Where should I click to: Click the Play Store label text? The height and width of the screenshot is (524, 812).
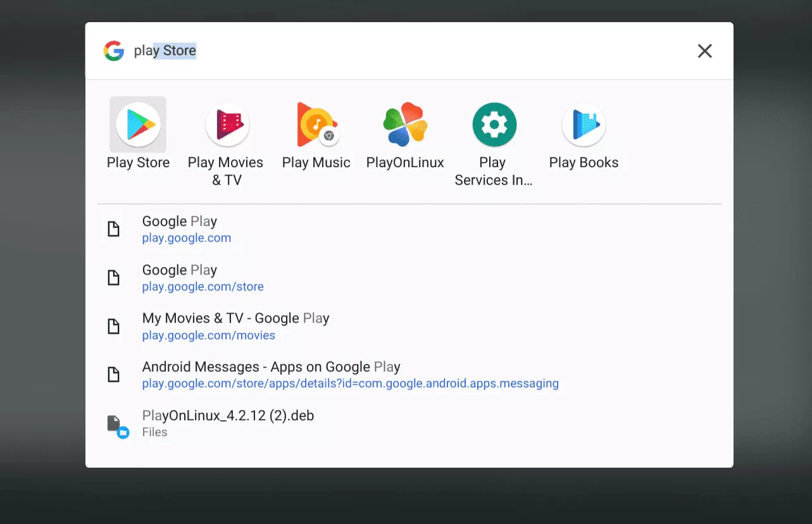tap(138, 163)
